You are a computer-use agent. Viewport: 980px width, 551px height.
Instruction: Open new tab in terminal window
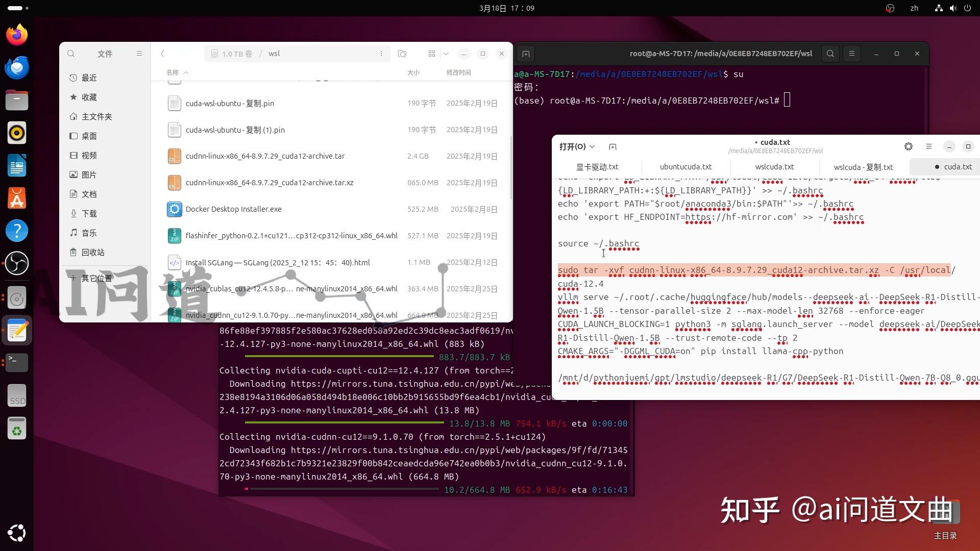[526, 54]
